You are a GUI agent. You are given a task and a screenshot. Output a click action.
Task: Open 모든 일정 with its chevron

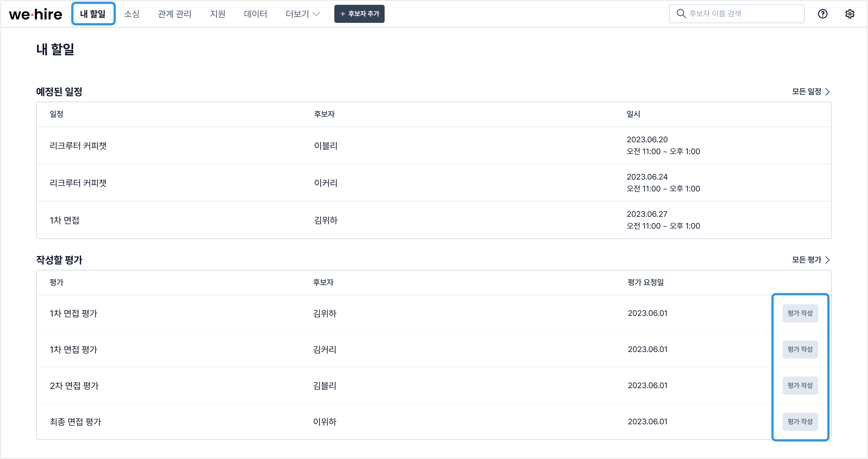[810, 91]
